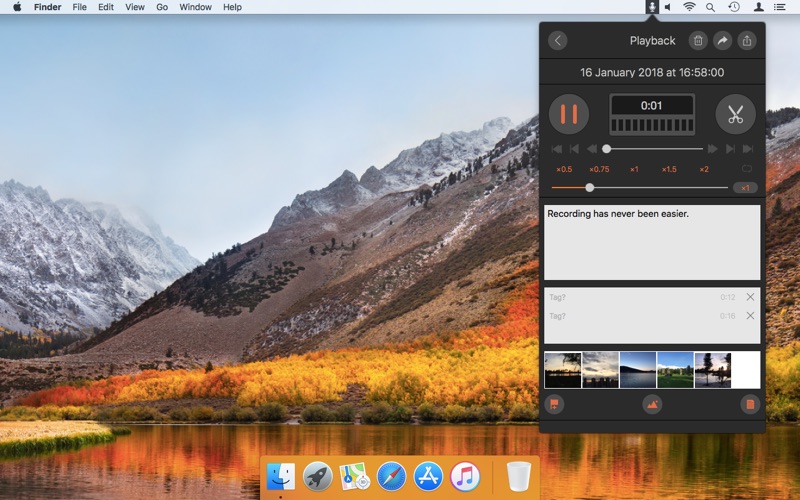
Task: Set playback speed to ×0.5
Action: [564, 169]
